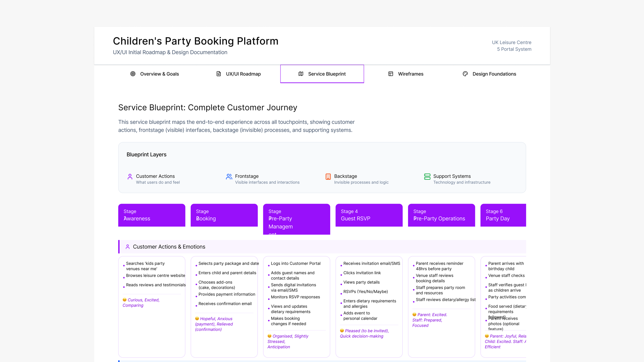
Task: Click 'Reads reviews and testimonials' item
Action: click(156, 285)
